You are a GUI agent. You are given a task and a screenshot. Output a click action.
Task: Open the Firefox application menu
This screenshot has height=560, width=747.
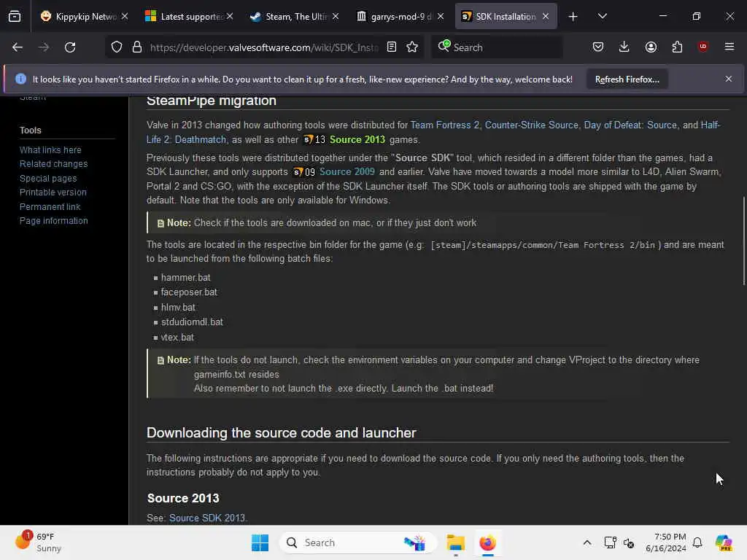click(729, 47)
